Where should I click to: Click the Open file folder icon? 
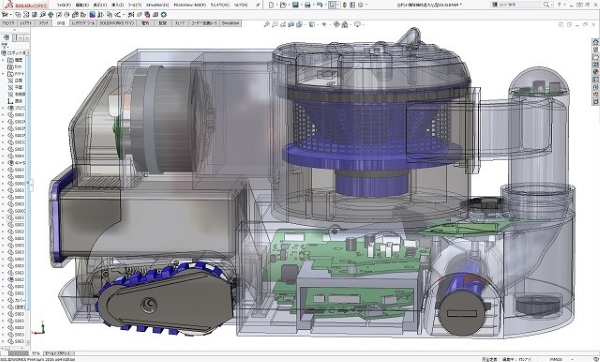[283, 5]
